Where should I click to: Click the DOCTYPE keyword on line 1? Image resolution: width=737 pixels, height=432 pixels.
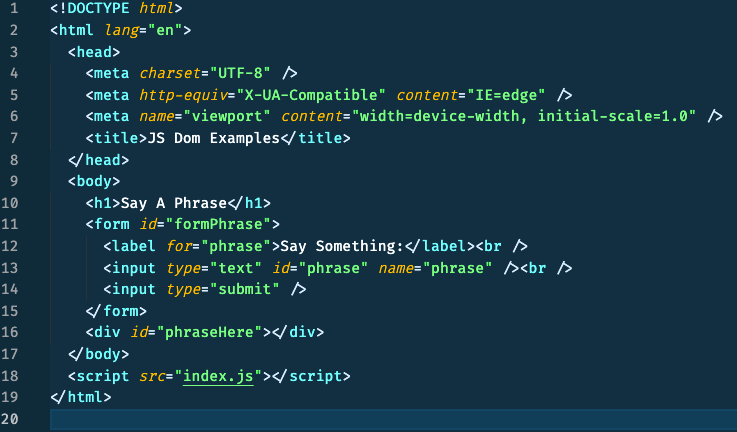pyautogui.click(x=98, y=8)
